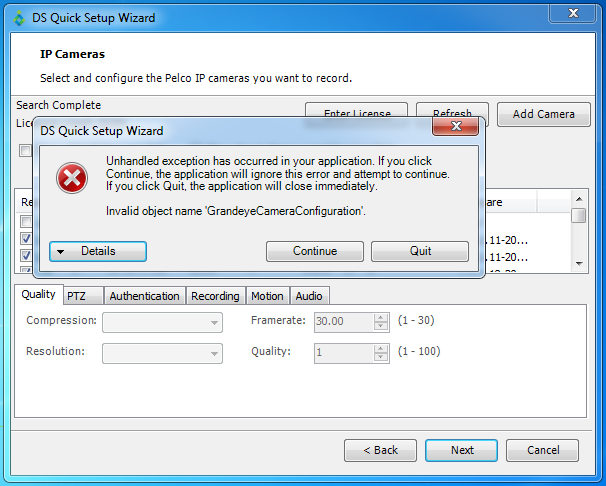Switch to the PTZ tab
The width and height of the screenshot is (606, 486).
coord(76,296)
